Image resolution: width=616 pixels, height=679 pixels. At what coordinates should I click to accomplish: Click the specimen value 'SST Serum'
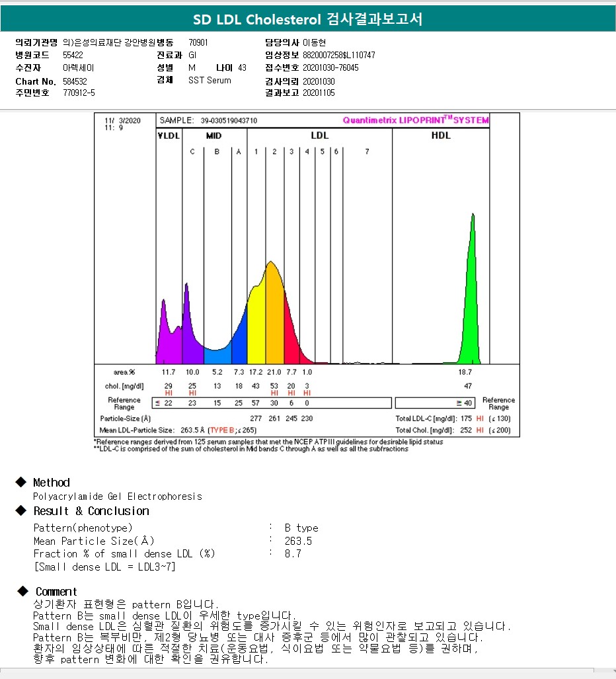tap(210, 80)
